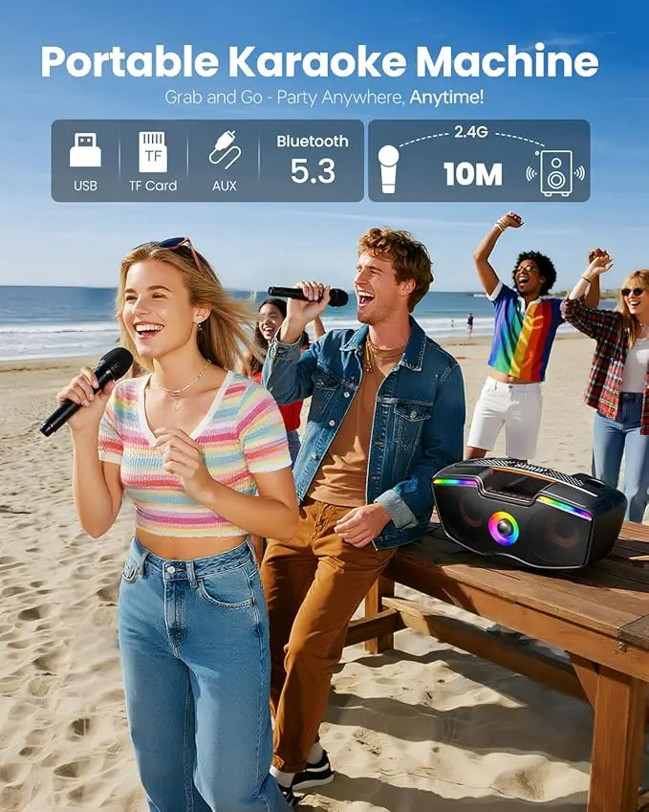Click the 2.4G wireless label
Viewport: 649px width, 812px height.
pos(471,132)
